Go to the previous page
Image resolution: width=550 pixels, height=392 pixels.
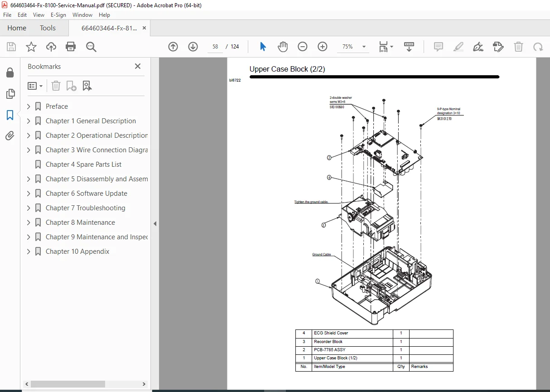(173, 47)
